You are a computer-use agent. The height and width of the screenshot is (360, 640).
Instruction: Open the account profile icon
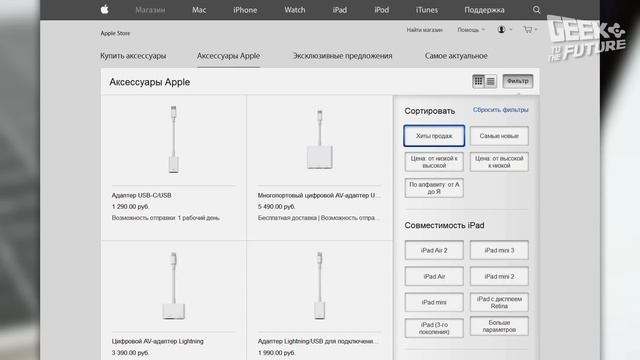pos(501,29)
